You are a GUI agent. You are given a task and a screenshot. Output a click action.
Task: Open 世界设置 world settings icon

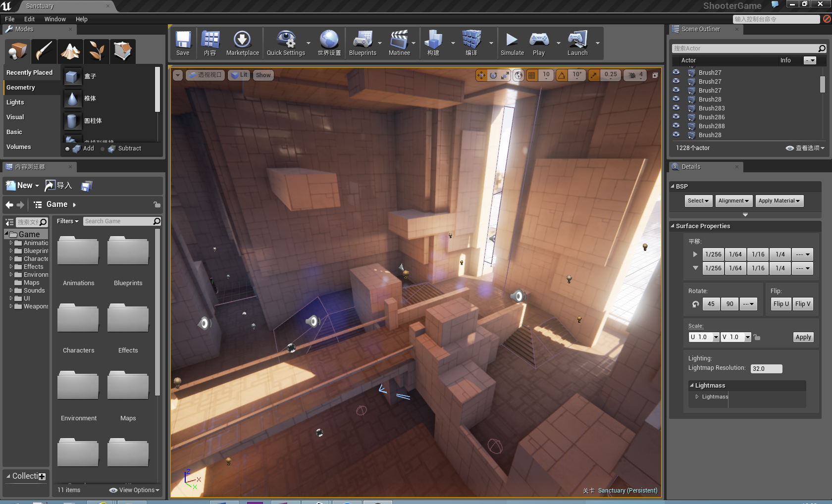(329, 43)
